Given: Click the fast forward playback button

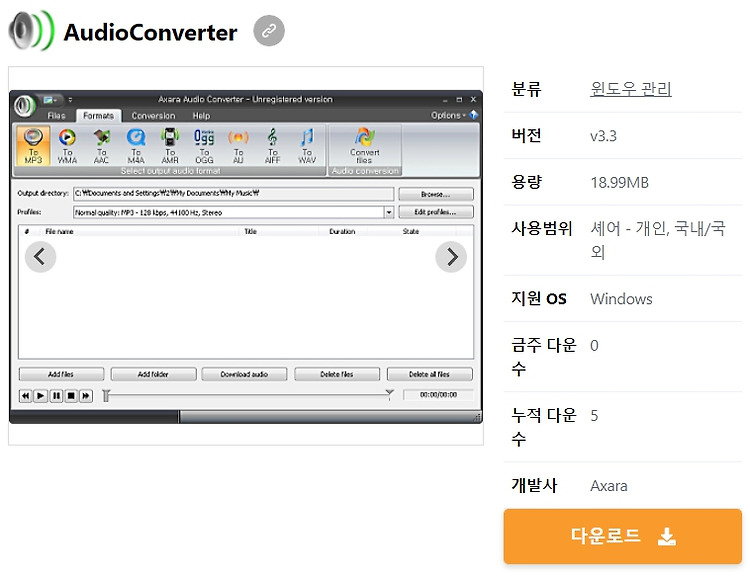Looking at the screenshot, I should (x=86, y=396).
